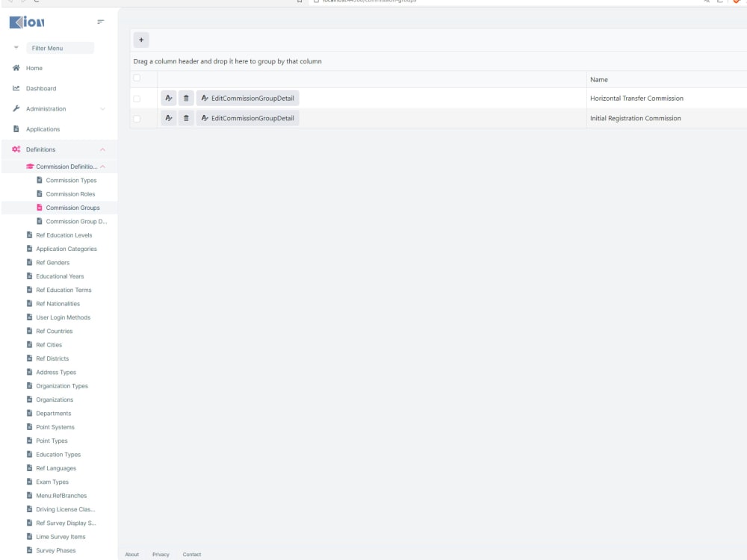Expand the Administration menu chevron

pos(102,109)
